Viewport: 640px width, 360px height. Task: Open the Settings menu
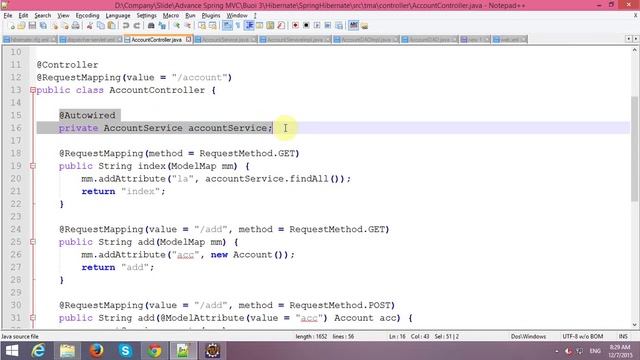[x=147, y=16]
